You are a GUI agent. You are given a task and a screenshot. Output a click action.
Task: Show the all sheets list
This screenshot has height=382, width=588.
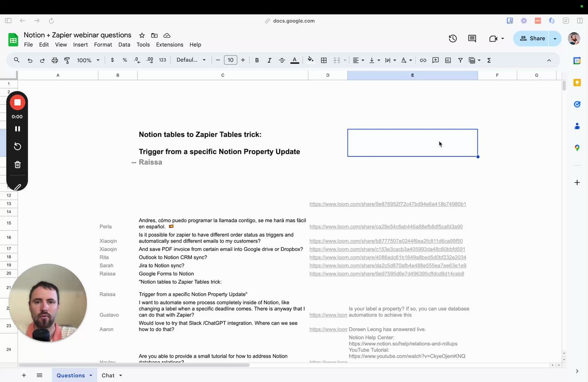tap(40, 376)
